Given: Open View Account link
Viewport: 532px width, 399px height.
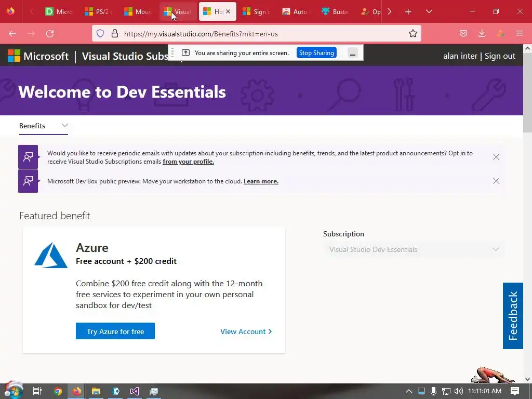Looking at the screenshot, I should 246,331.
